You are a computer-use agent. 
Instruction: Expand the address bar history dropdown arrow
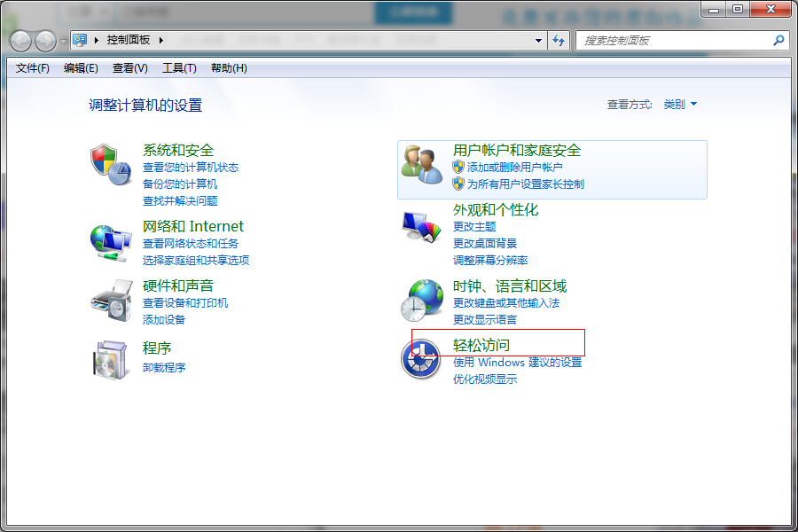(x=538, y=40)
